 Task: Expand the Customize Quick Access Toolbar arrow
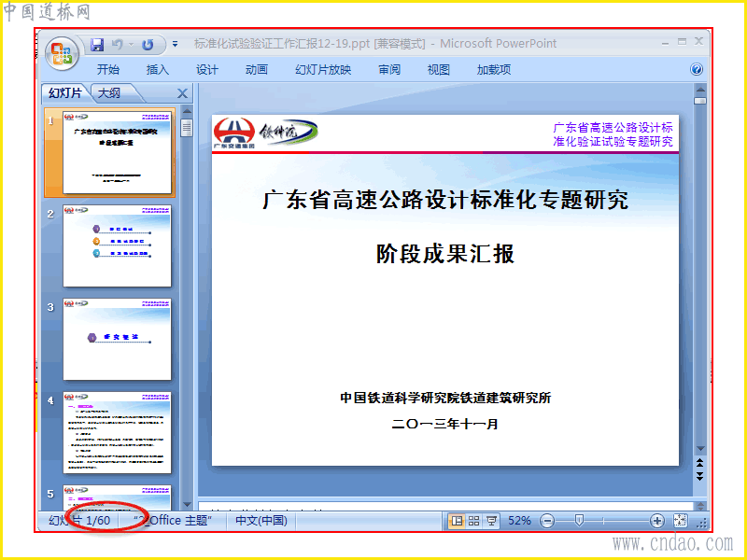(x=176, y=44)
